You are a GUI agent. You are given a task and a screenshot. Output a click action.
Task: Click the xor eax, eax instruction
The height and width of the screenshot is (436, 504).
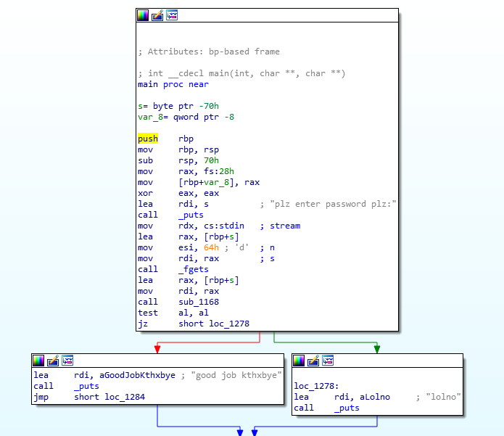click(178, 193)
